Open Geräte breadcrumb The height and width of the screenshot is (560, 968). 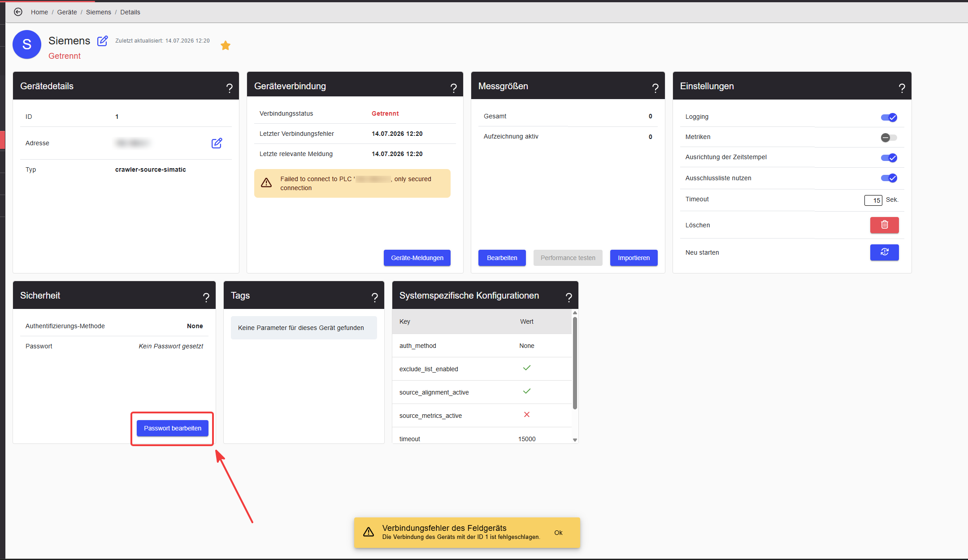point(67,12)
